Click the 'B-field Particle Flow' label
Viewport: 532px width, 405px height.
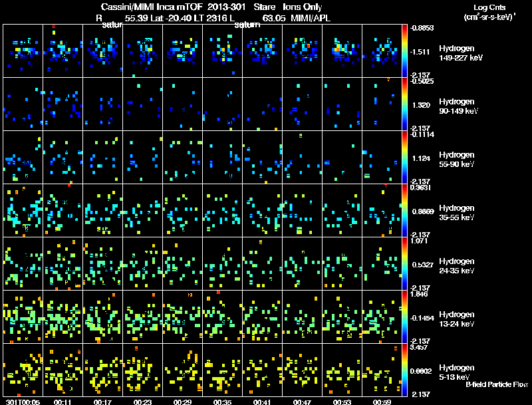point(497,384)
